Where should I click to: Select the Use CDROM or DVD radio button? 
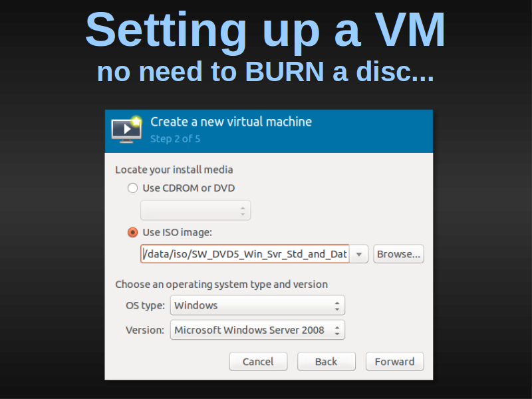point(132,188)
